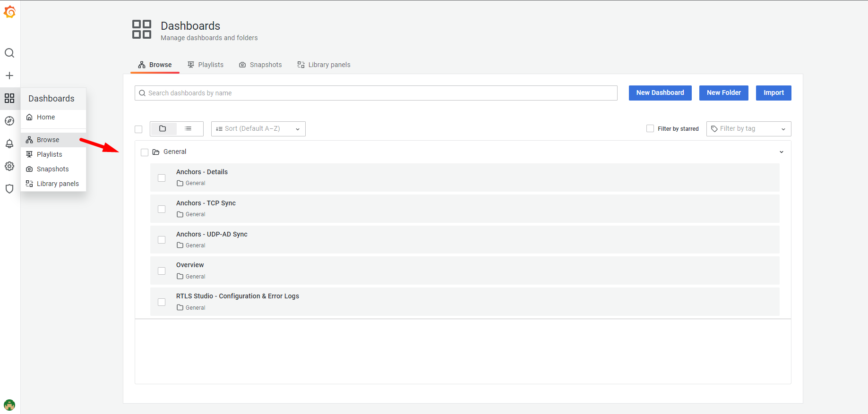868x414 pixels.
Task: Open the search magnifier in the sidebar
Action: point(9,53)
